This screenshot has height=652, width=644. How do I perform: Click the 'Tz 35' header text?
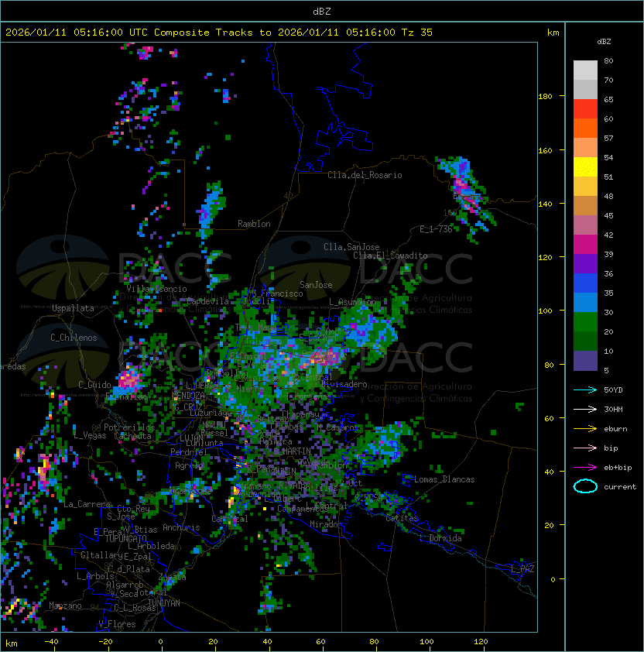(x=417, y=33)
